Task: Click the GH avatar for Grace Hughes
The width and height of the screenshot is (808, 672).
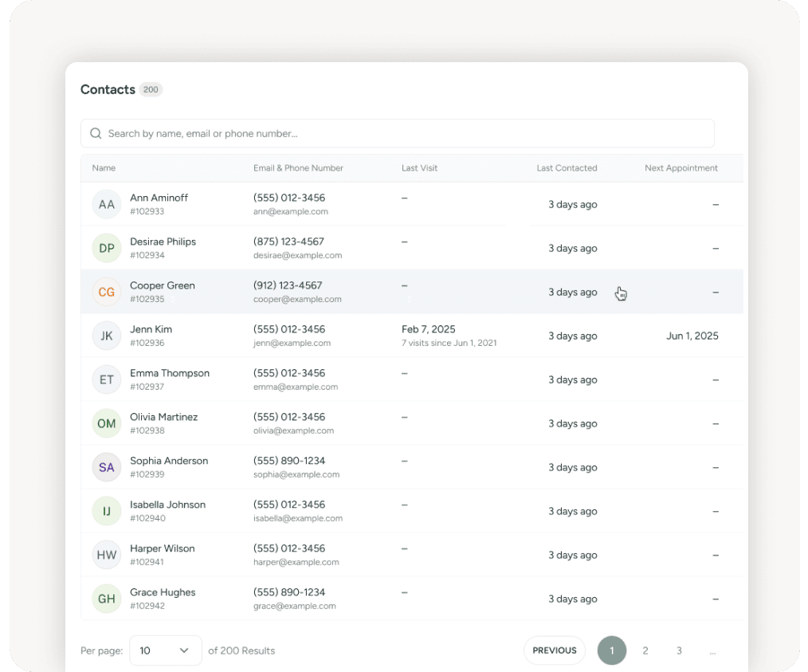Action: (x=106, y=599)
